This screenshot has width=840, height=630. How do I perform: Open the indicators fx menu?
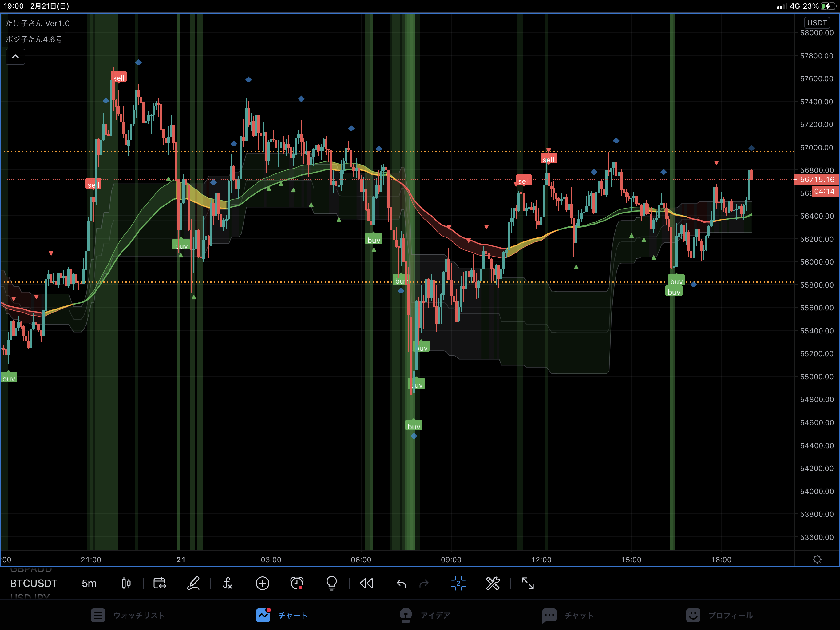[x=227, y=583]
